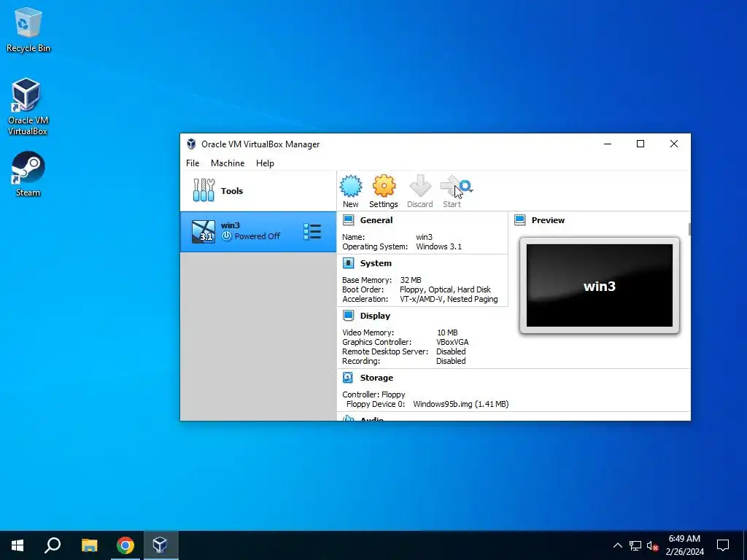The height and width of the screenshot is (560, 747).
Task: Click Boot Order value Floppy, Optical, Hard Disk
Action: click(445, 289)
